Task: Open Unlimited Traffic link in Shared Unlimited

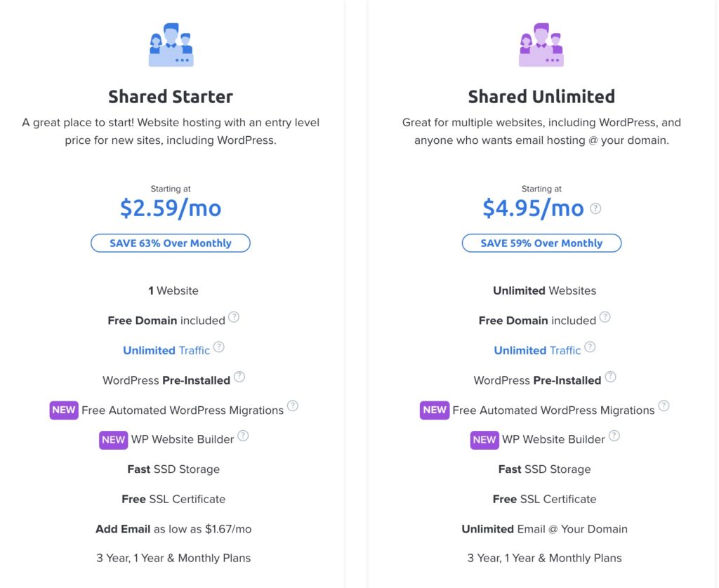Action: (537, 350)
